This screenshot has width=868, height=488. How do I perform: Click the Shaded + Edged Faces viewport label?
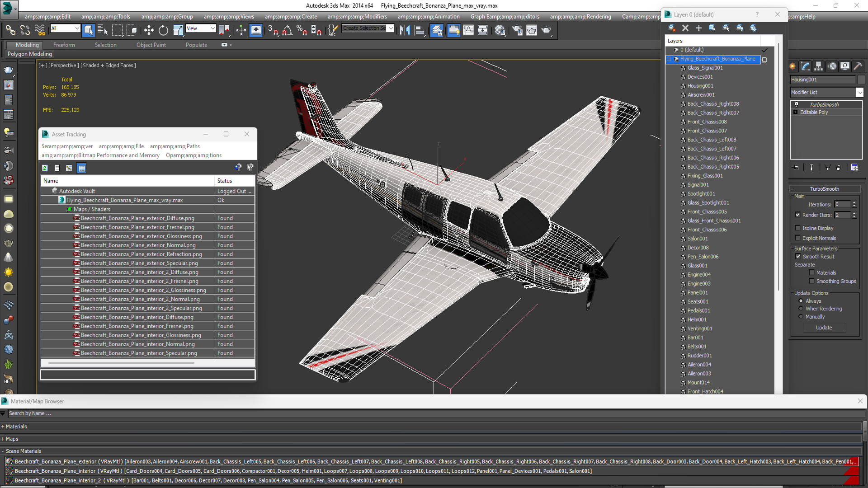pyautogui.click(x=108, y=66)
